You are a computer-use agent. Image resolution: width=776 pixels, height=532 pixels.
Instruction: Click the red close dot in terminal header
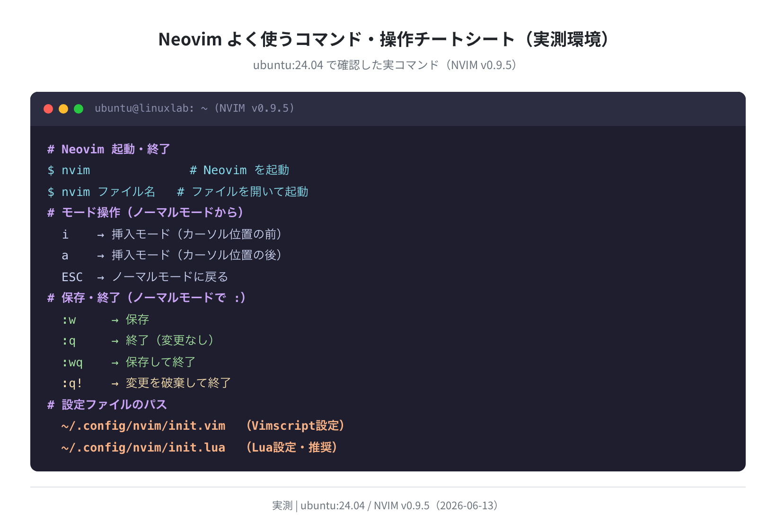[48, 109]
